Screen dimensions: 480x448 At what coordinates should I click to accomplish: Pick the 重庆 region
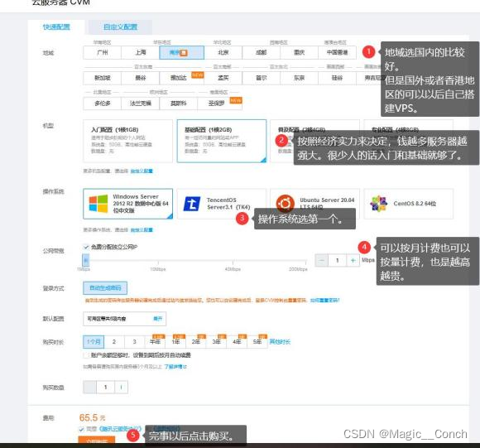pyautogui.click(x=299, y=52)
